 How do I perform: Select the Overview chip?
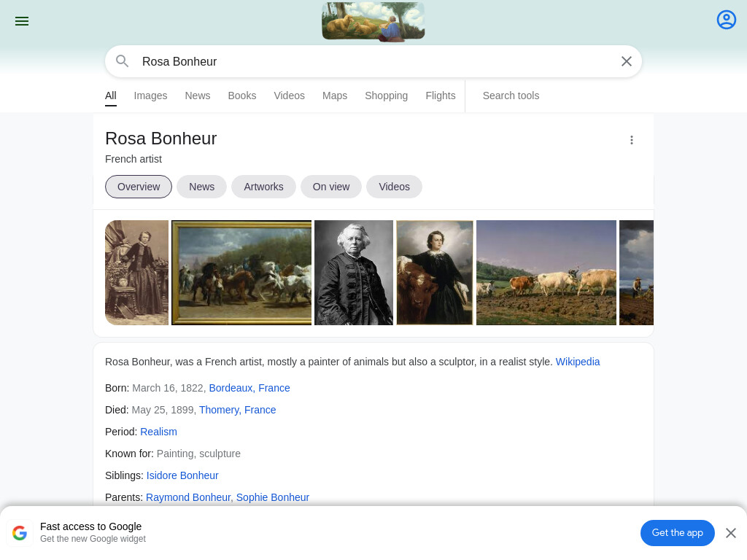139,187
